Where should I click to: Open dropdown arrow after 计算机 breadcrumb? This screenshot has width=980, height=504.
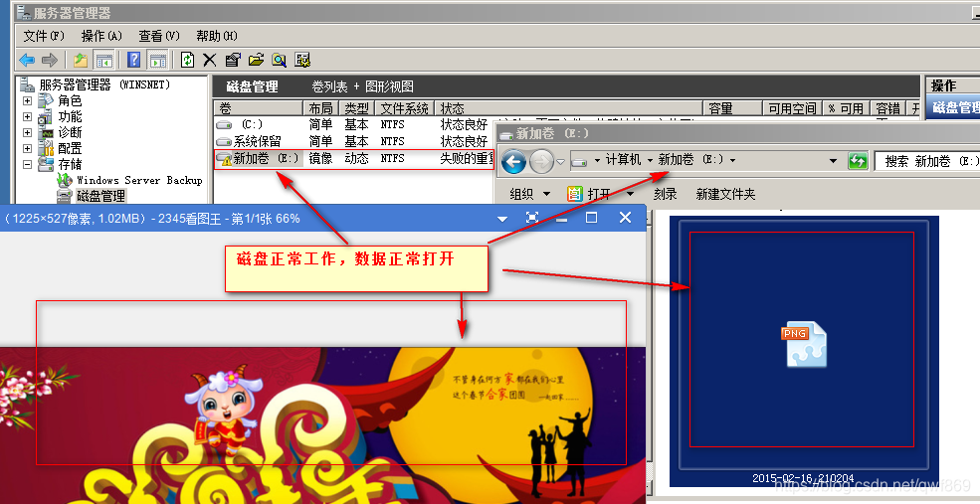[650, 160]
